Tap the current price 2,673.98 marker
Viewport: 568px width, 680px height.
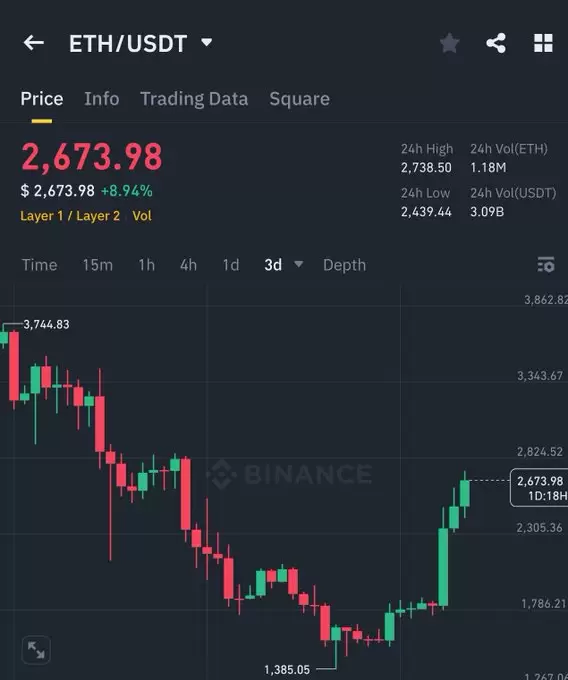539,487
